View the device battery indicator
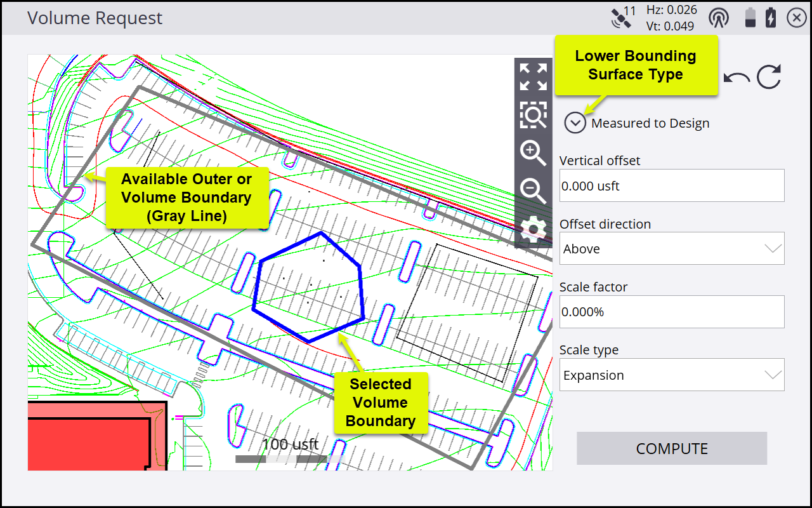Image resolution: width=812 pixels, height=508 pixels. 750,18
